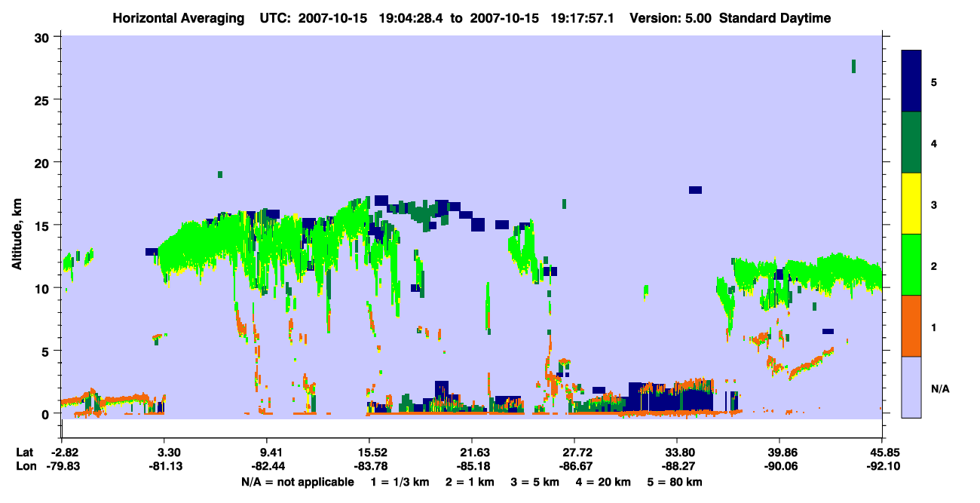Click the 'N/A' label beside the color bar
This screenshot has width=980, height=503.
point(939,389)
